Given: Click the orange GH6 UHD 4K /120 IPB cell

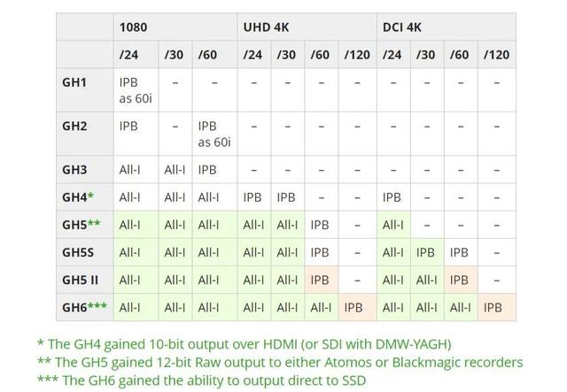Looking at the screenshot, I should (x=358, y=307).
